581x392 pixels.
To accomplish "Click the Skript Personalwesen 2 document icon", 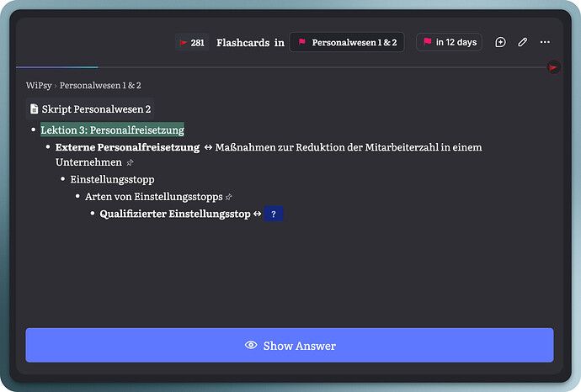I will [35, 109].
